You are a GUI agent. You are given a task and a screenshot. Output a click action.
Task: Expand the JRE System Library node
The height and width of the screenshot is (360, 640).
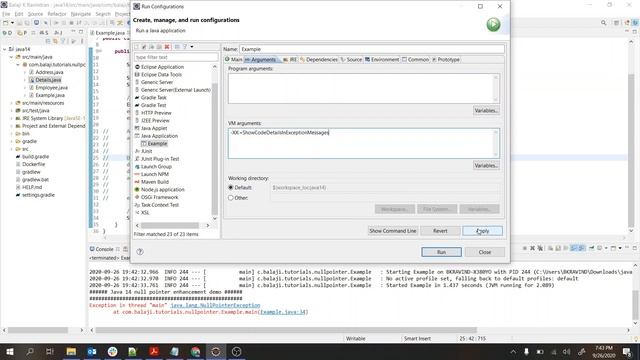point(12,118)
